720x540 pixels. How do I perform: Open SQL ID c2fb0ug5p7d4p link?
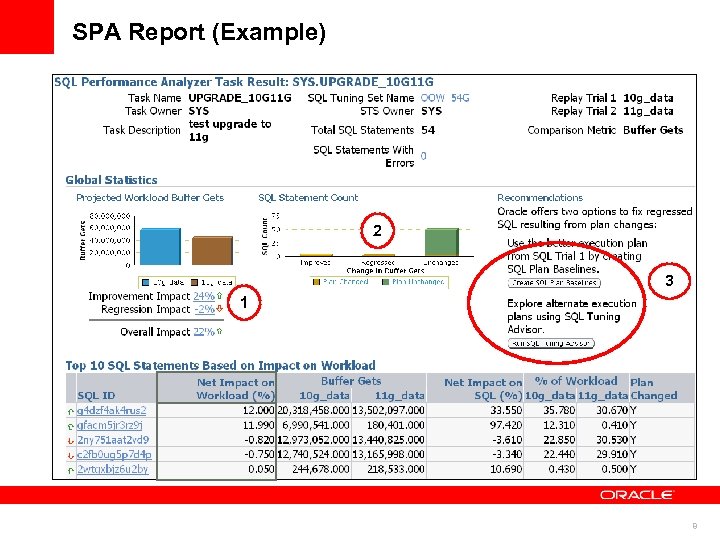pos(114,455)
